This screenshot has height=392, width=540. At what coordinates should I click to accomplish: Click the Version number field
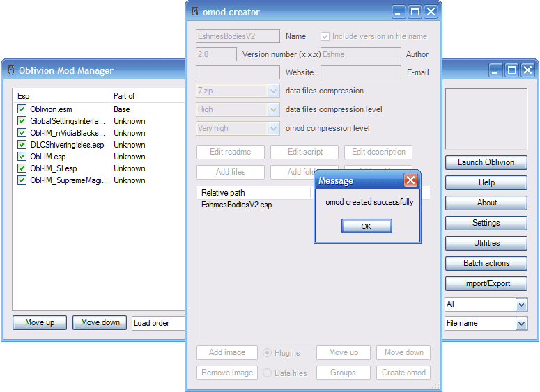[216, 54]
